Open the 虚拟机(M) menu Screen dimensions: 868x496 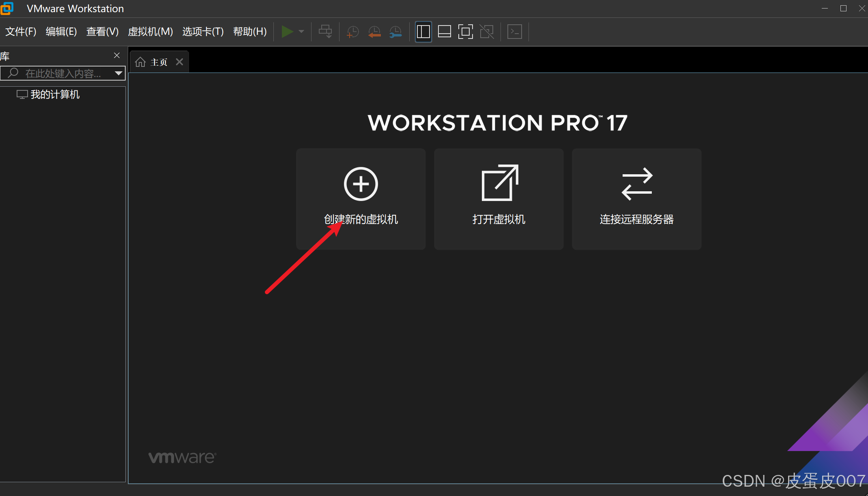coord(150,32)
